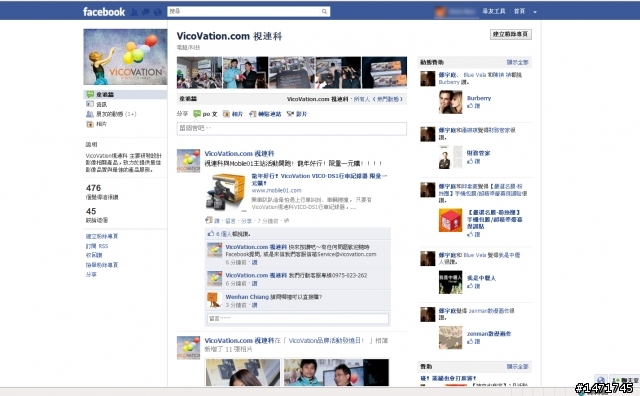Like the comment with 0975-023-262
Image resolution: width=640 pixels, height=396 pixels.
pos(254,283)
